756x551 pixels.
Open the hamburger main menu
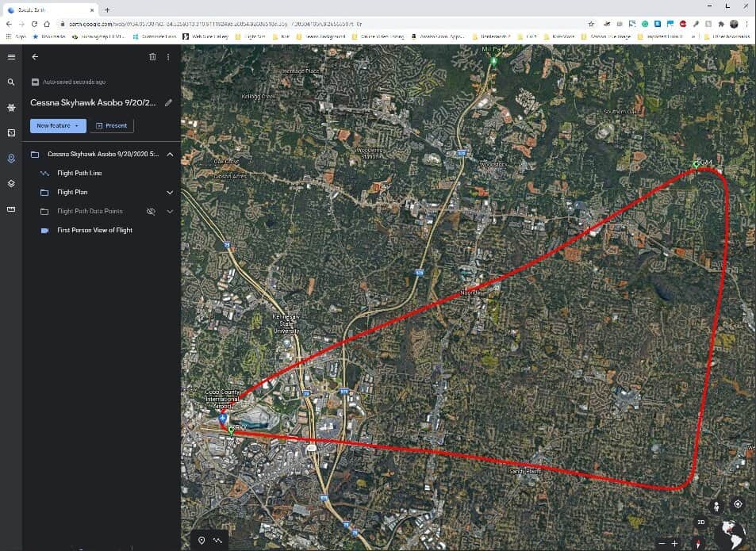tap(11, 57)
